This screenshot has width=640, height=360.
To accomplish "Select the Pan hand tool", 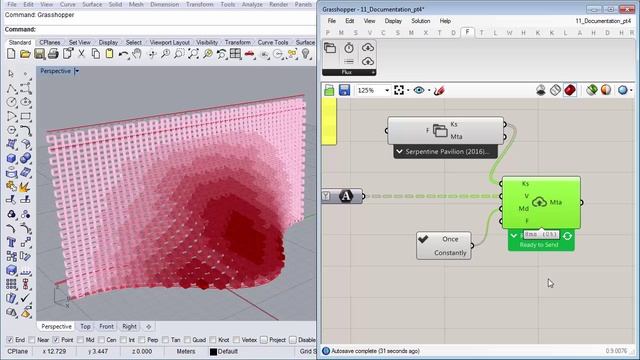I will (x=137, y=54).
